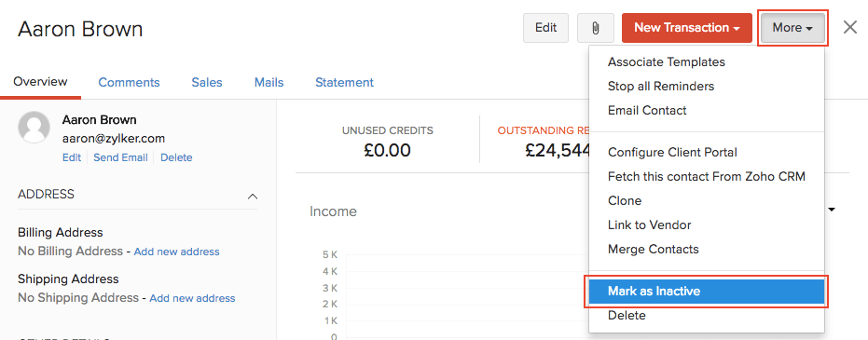Viewport: 868px width, 340px height.
Task: Click Send Email link under contact
Action: click(x=120, y=157)
